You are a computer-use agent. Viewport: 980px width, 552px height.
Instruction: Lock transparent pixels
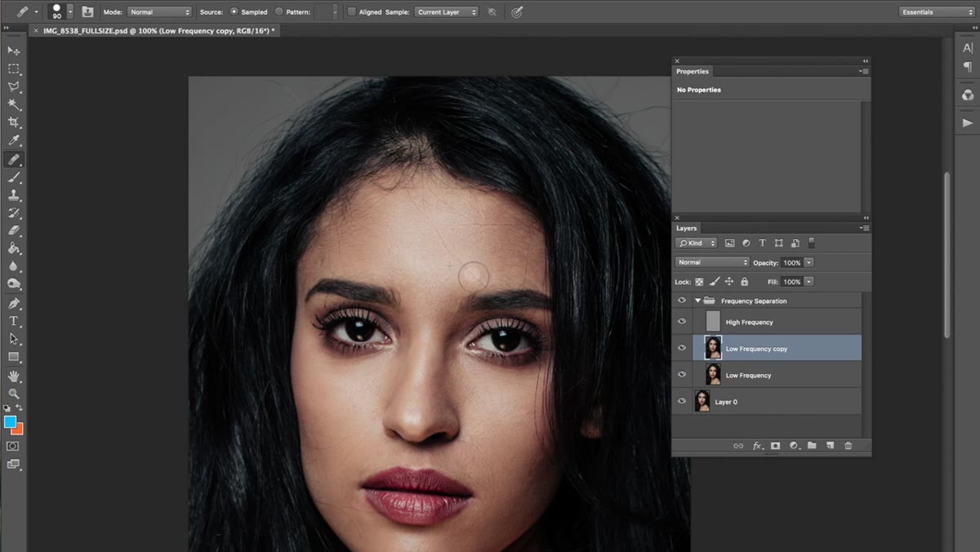click(x=700, y=282)
